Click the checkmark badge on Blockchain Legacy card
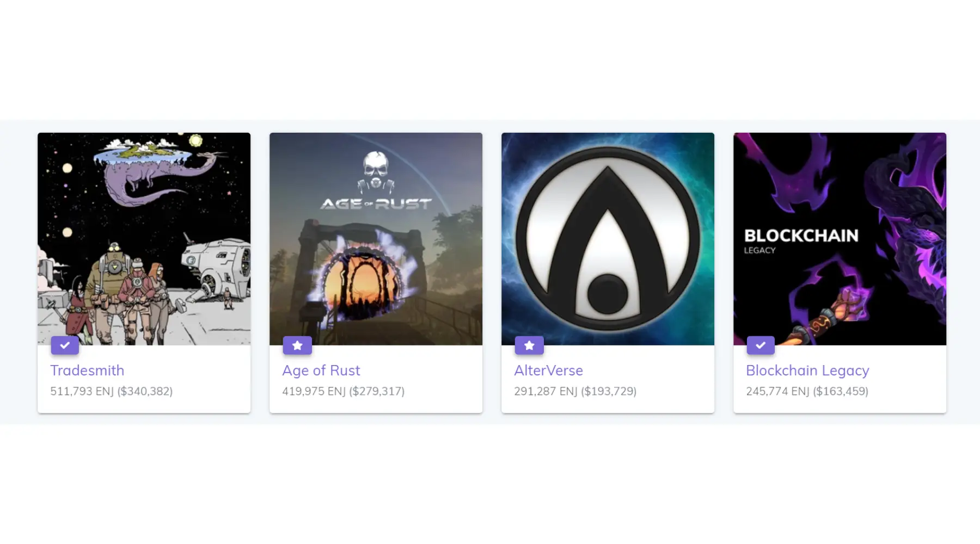980x544 pixels. click(761, 345)
